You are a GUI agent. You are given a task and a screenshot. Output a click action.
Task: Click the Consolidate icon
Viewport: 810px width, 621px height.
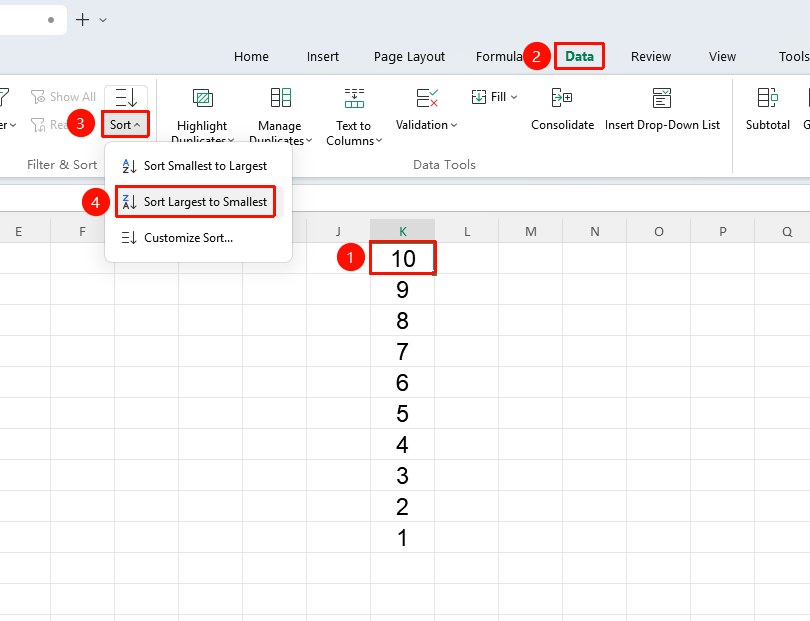562,98
